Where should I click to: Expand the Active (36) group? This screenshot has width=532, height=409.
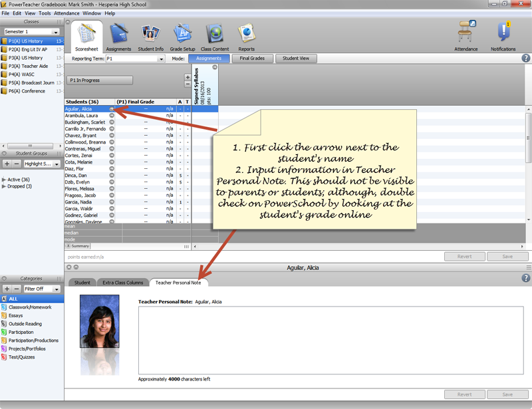[x=4, y=180]
